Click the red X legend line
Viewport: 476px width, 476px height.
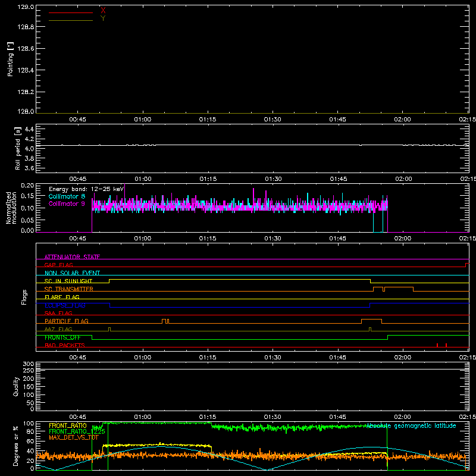[x=71, y=12]
